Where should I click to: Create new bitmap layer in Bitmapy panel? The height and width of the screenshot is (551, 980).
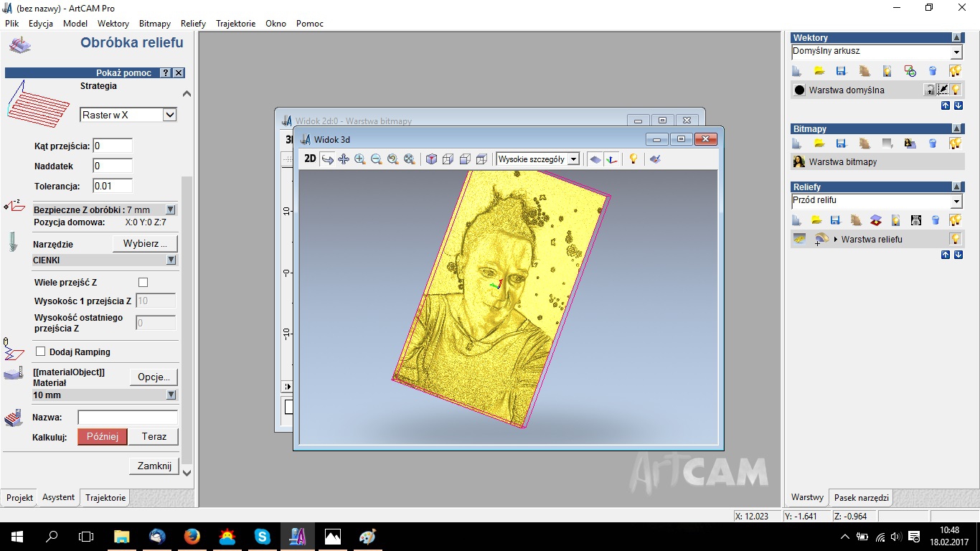(796, 143)
